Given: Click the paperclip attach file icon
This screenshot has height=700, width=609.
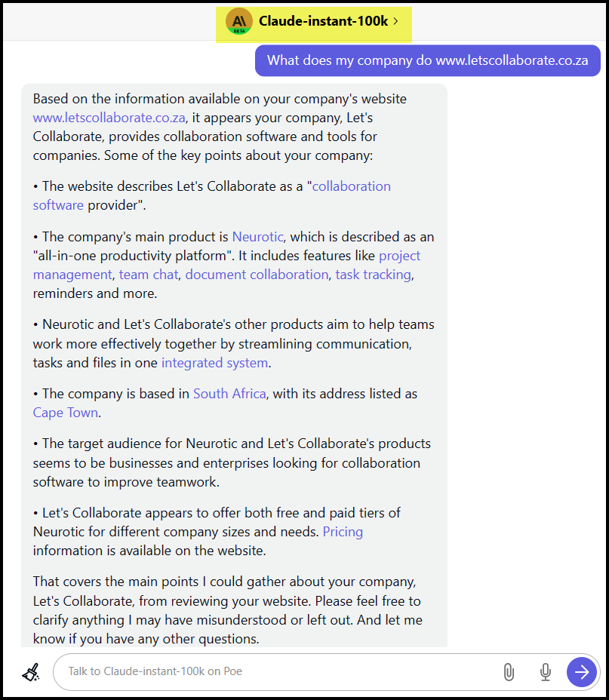Looking at the screenshot, I should 509,671.
